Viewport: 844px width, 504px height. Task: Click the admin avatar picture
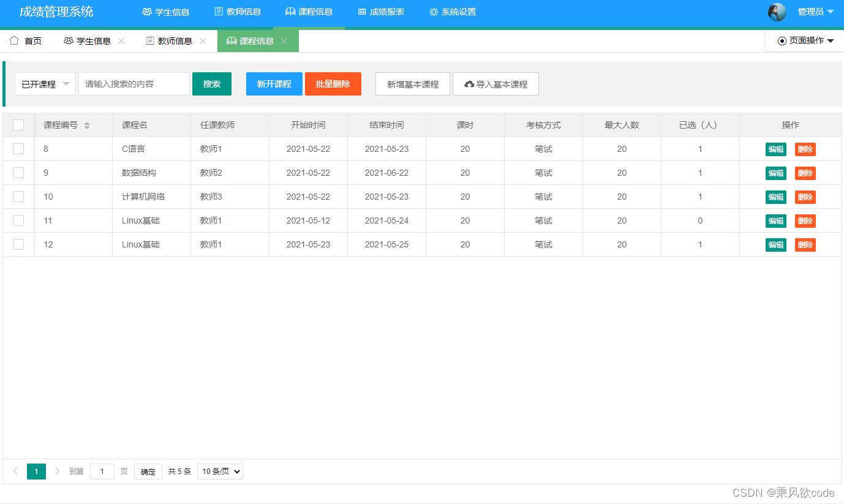(777, 12)
